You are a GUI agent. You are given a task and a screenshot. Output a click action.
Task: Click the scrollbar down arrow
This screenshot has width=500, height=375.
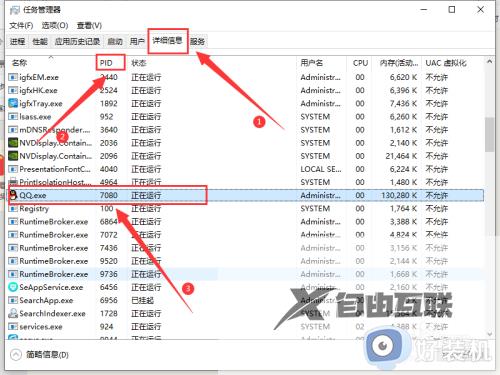(489, 334)
